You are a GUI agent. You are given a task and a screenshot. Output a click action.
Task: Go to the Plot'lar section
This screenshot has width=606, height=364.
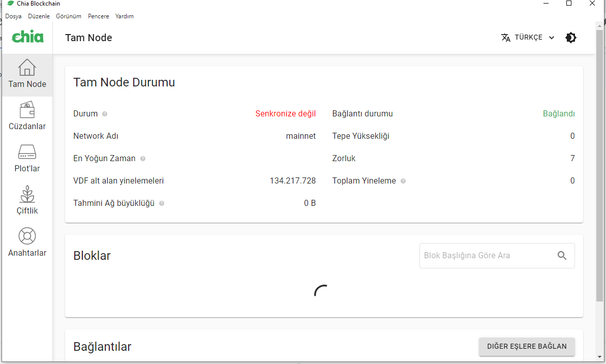pyautogui.click(x=27, y=159)
